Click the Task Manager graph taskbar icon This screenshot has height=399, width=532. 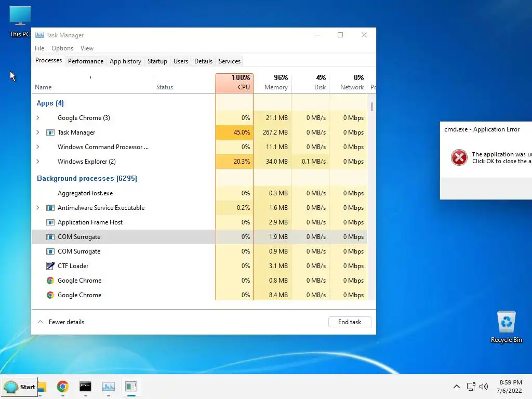tap(108, 387)
